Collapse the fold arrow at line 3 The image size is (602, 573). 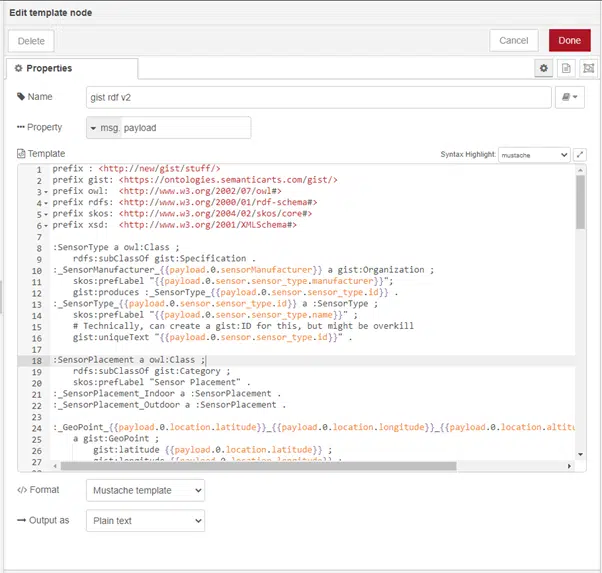pos(46,192)
